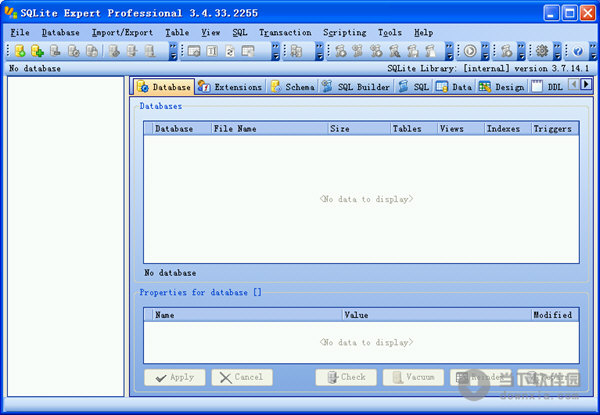Click the New Table icon with star

194,51
